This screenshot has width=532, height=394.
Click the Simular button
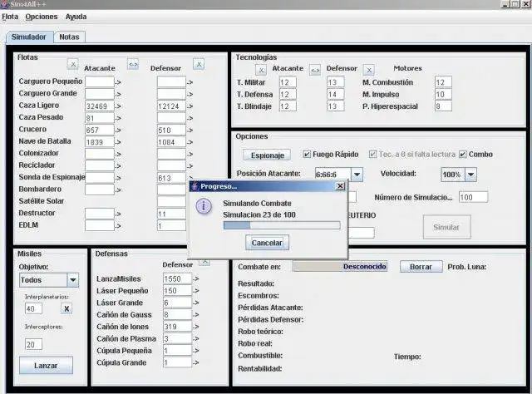tap(446, 227)
